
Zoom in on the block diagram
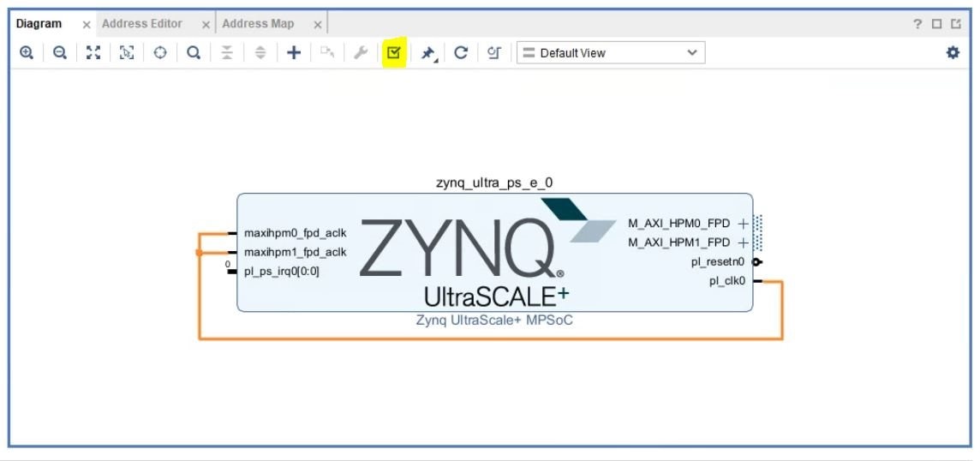(x=27, y=53)
